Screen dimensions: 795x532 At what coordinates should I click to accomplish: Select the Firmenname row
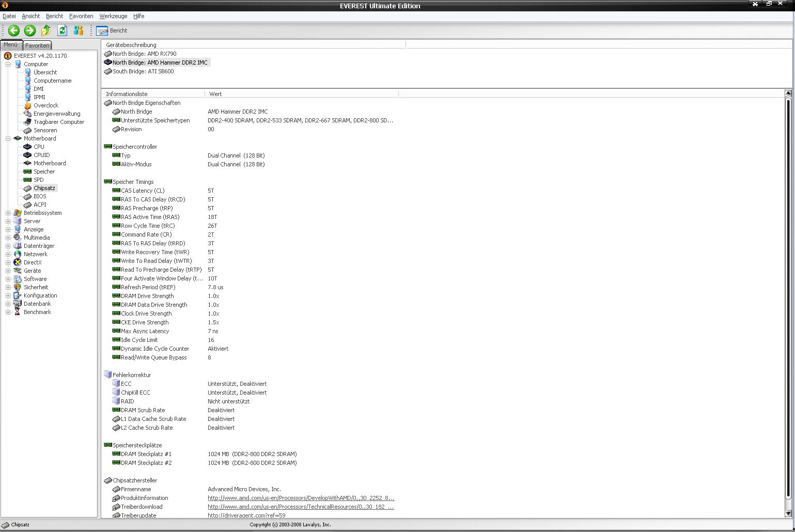(251, 489)
